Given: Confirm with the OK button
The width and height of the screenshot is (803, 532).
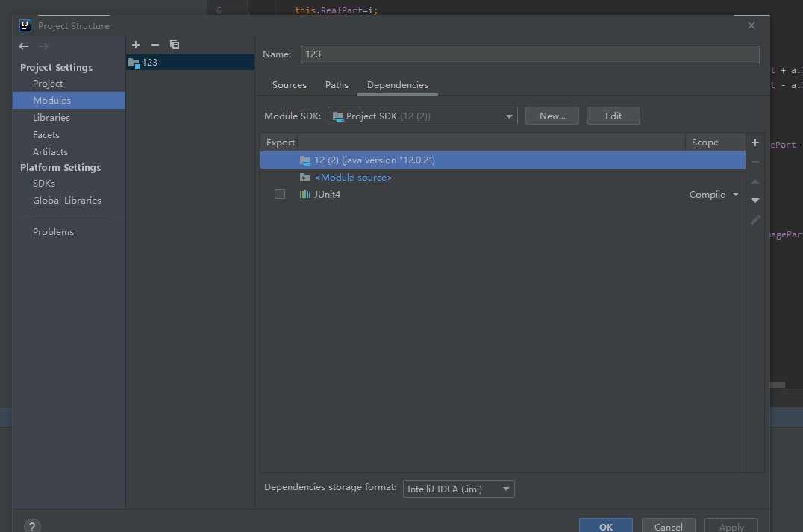Looking at the screenshot, I should (x=606, y=526).
